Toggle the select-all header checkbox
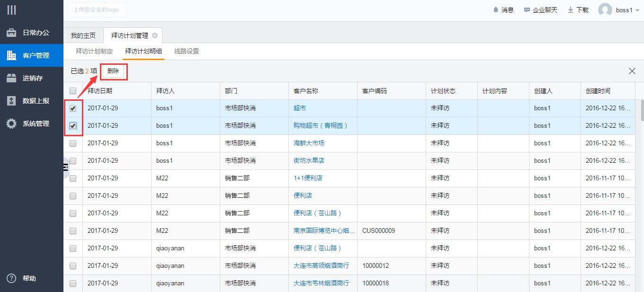This screenshot has width=644, height=292. pyautogui.click(x=73, y=91)
